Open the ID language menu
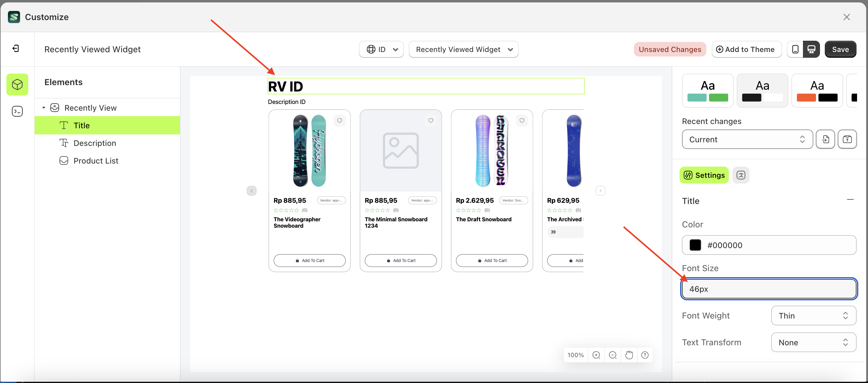The height and width of the screenshot is (383, 868). (381, 49)
